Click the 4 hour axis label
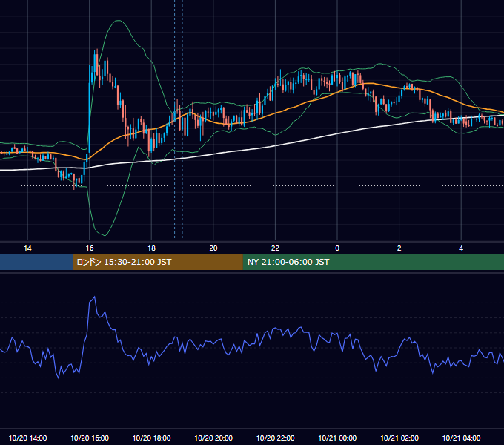 [461, 248]
